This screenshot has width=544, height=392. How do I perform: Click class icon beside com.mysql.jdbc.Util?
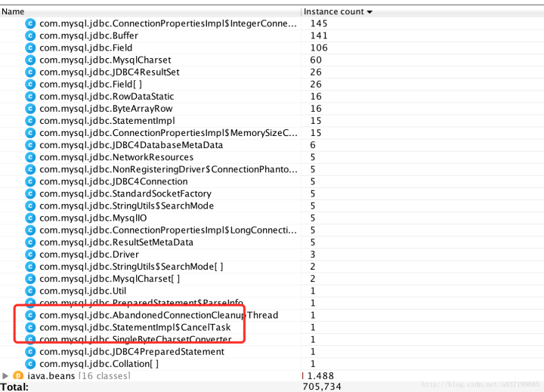click(x=30, y=291)
